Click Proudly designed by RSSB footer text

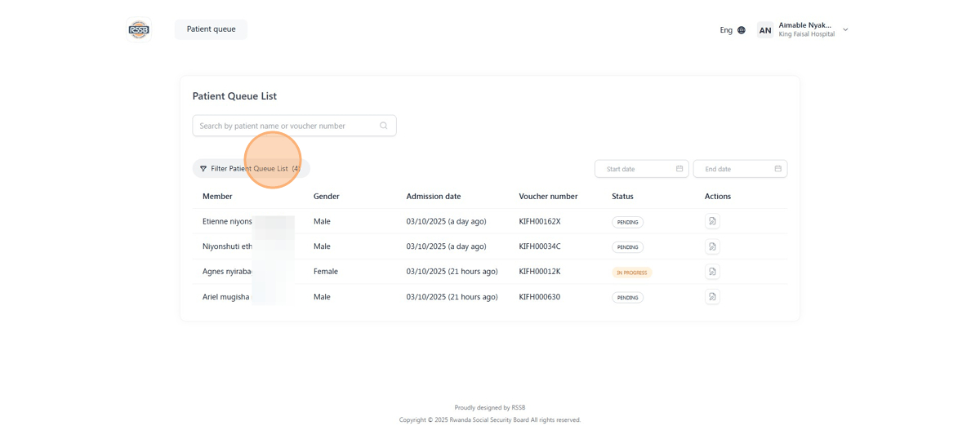point(490,408)
